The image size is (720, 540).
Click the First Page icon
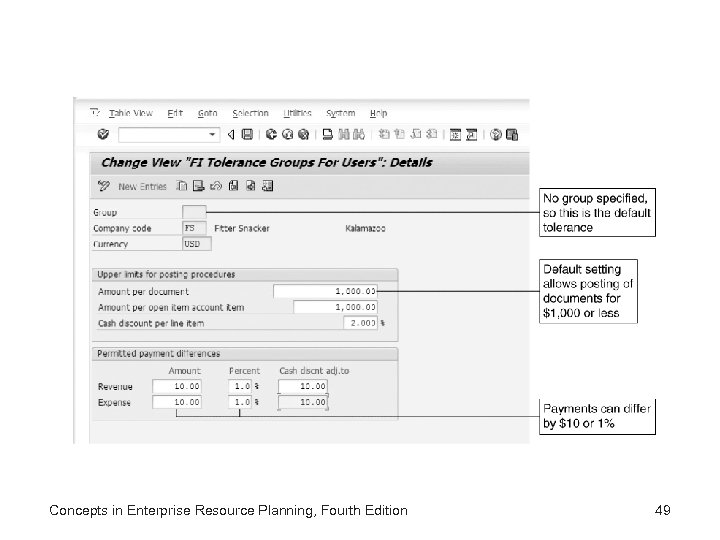pos(384,134)
